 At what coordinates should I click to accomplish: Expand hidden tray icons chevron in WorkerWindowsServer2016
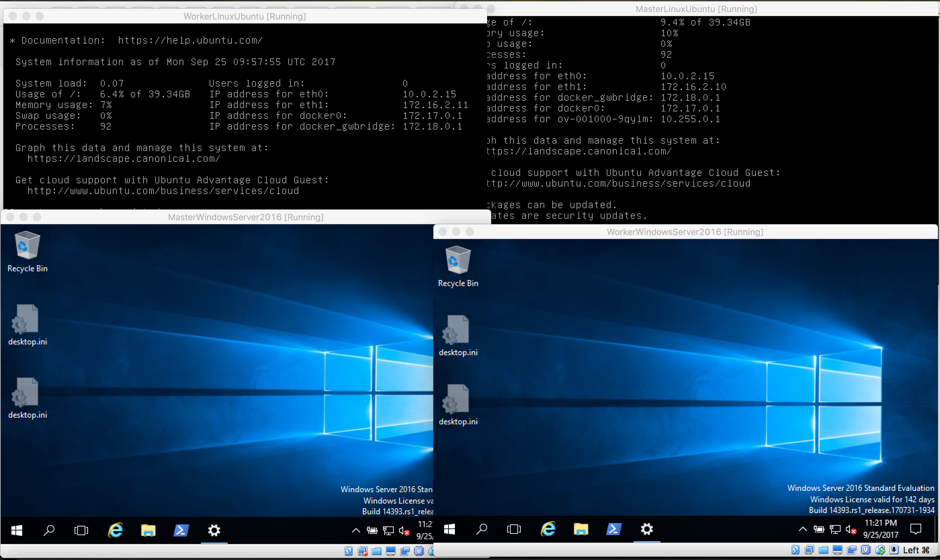pos(803,529)
